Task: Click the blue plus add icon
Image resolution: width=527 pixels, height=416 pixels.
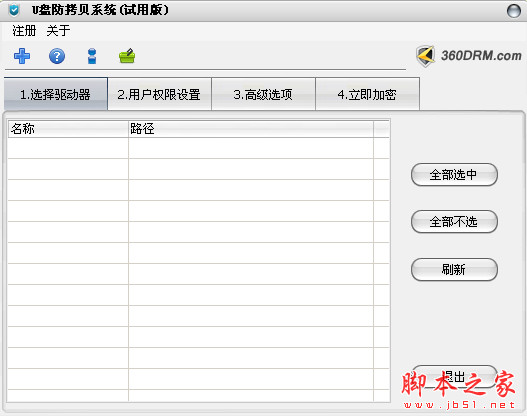Action: coord(22,56)
